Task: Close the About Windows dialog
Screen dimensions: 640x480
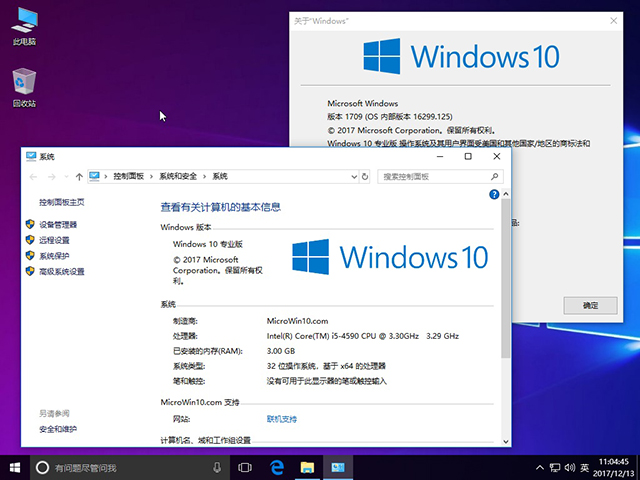Action: click(613, 21)
